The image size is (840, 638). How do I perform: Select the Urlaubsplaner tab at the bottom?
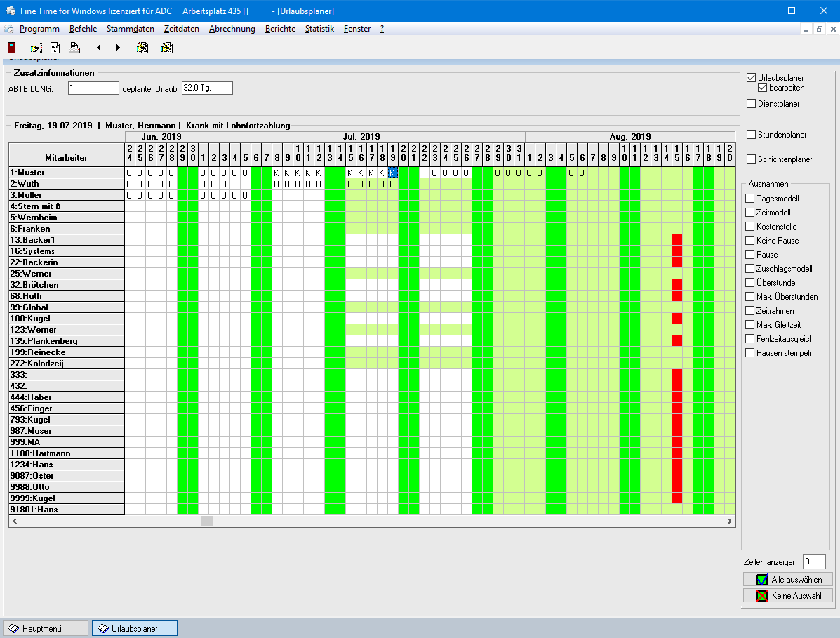135,628
